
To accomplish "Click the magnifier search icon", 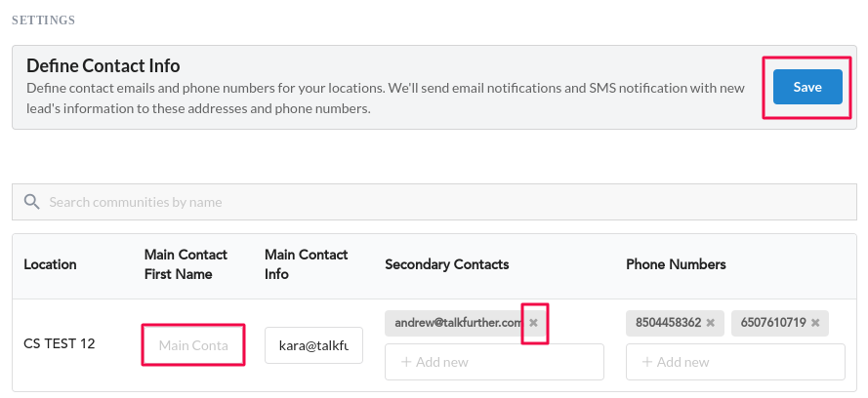I will (31, 202).
